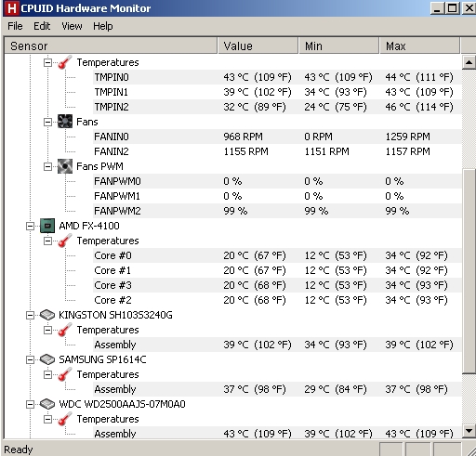The height and width of the screenshot is (456, 476).
Task: Open the File menu
Action: (x=15, y=26)
